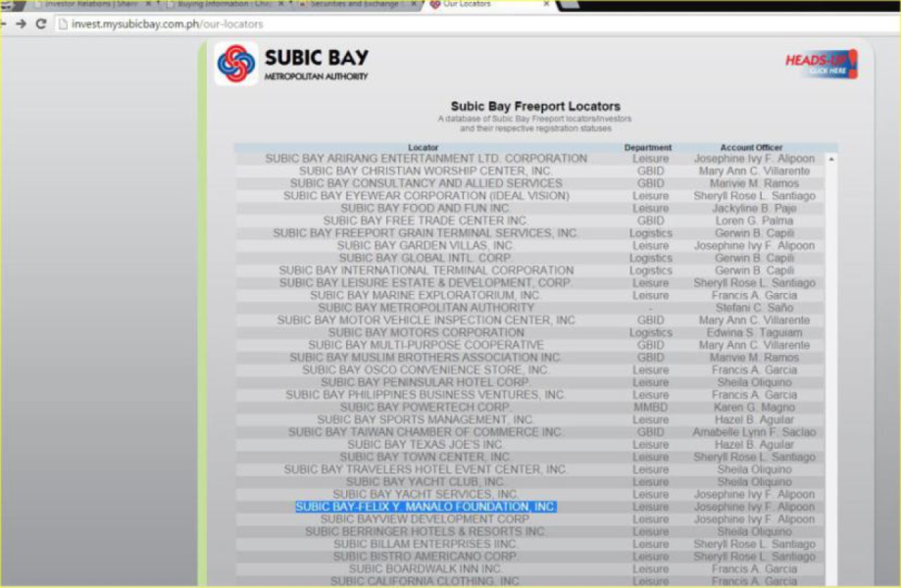Select SUBIC BAY POWERTECH CORP.
This screenshot has height=588, width=901.
425,407
